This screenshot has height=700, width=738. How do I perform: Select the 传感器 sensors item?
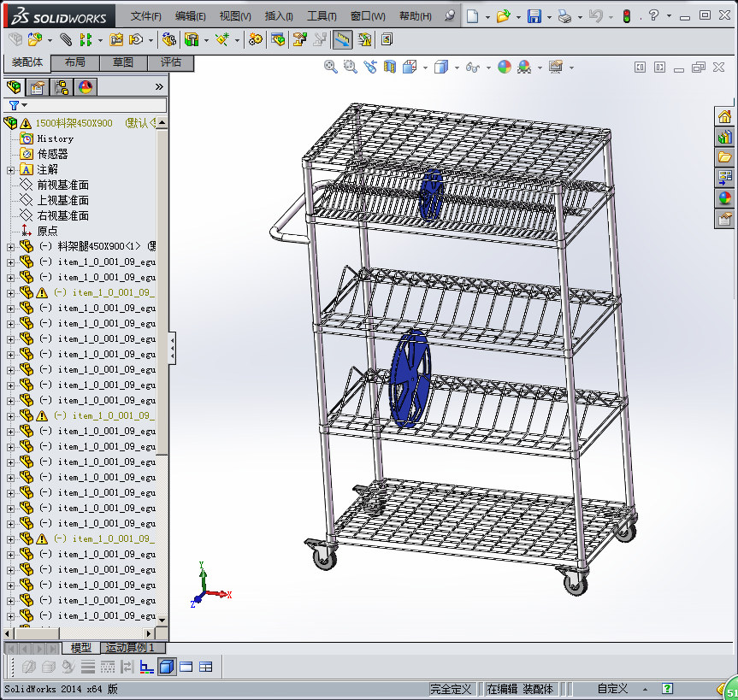[52, 154]
